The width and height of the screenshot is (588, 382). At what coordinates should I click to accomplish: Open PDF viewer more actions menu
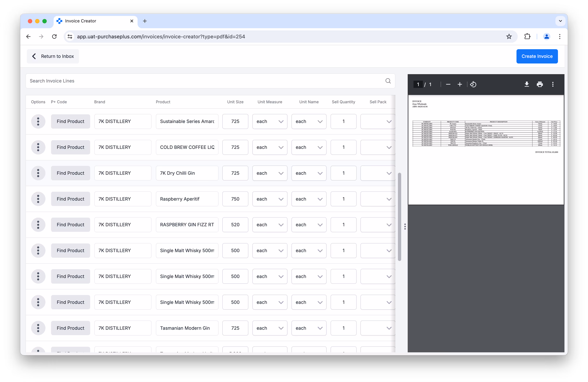coord(553,84)
